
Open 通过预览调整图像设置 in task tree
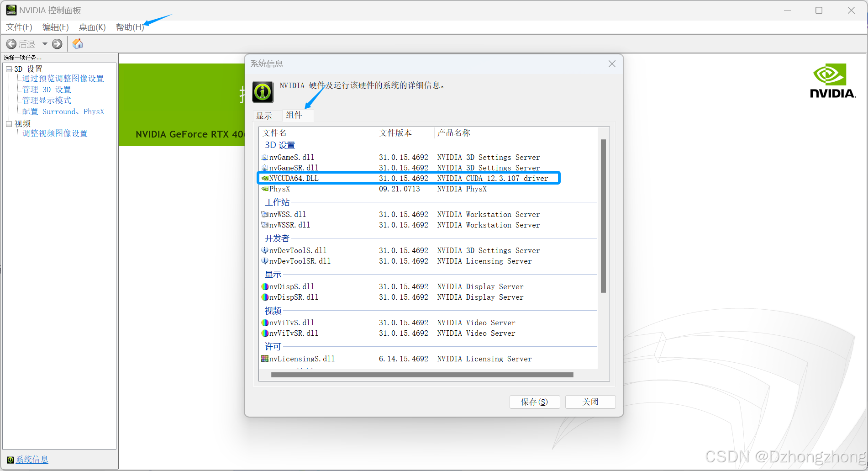pos(63,79)
